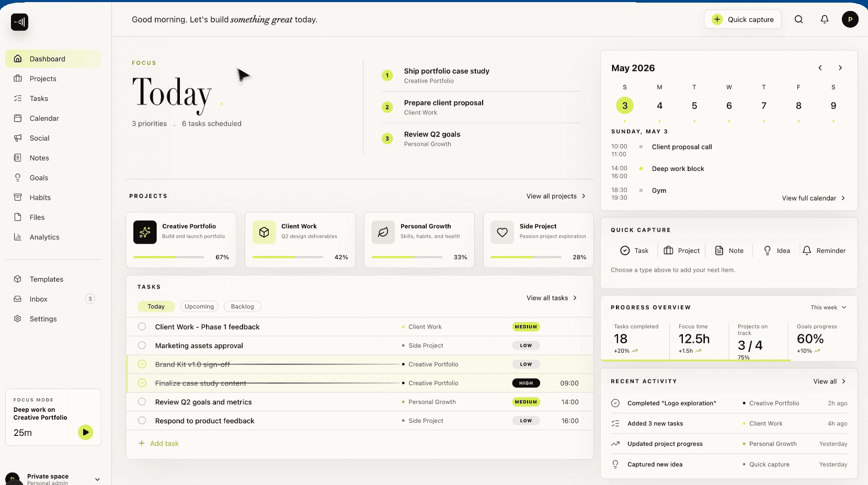Uncheck Finalize case study content task

142,383
